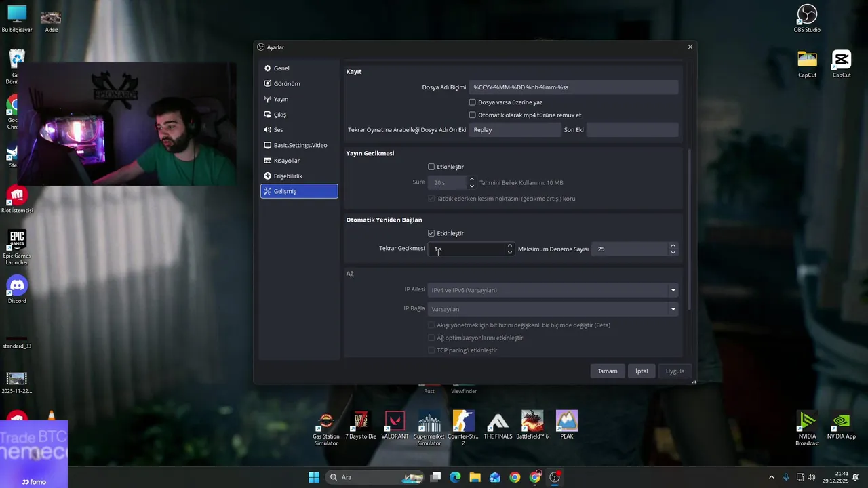
Task: Click the settings panel vertical scrollbar
Action: tap(690, 229)
